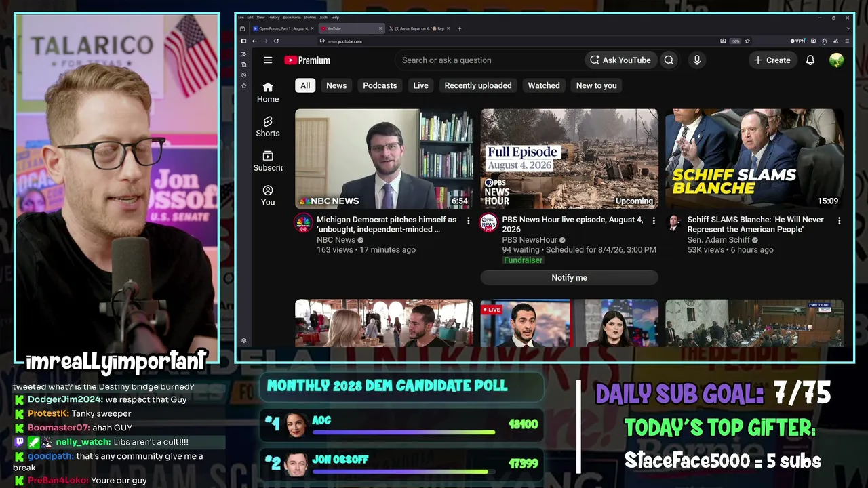Select the All filter chip
The image size is (868, 488).
(x=305, y=85)
